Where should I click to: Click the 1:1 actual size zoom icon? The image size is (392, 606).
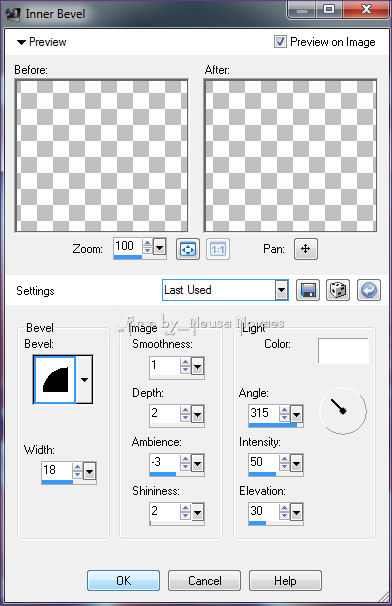(218, 249)
